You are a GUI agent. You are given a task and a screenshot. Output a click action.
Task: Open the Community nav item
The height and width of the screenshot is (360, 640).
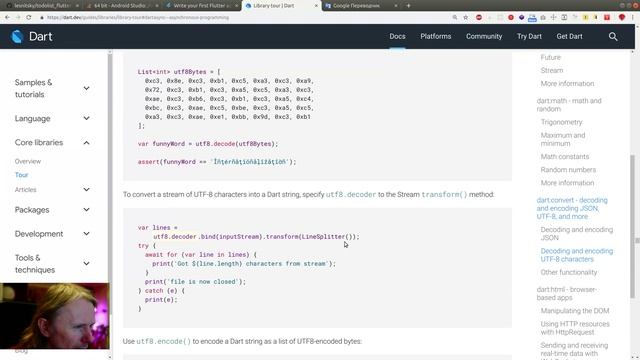pyautogui.click(x=484, y=36)
